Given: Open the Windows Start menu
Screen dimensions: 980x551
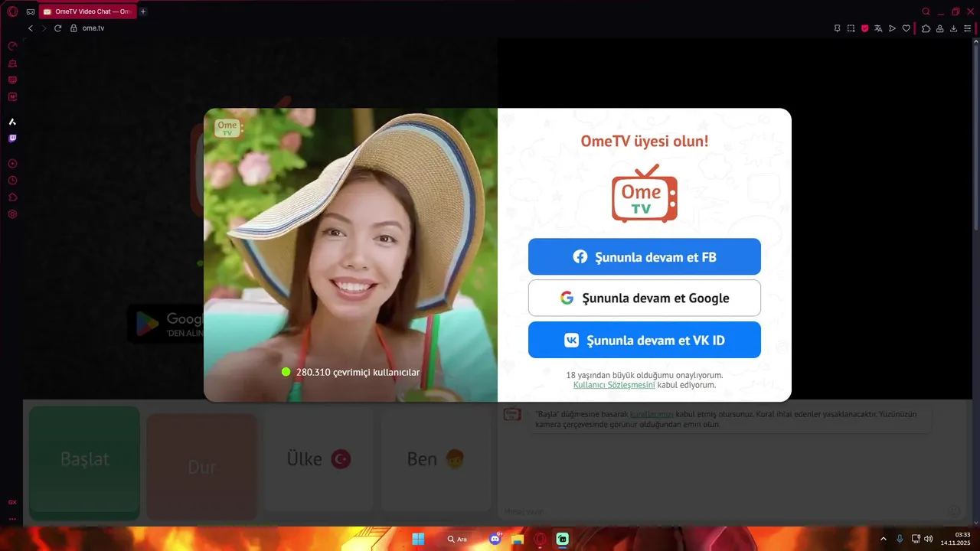Looking at the screenshot, I should (x=418, y=539).
